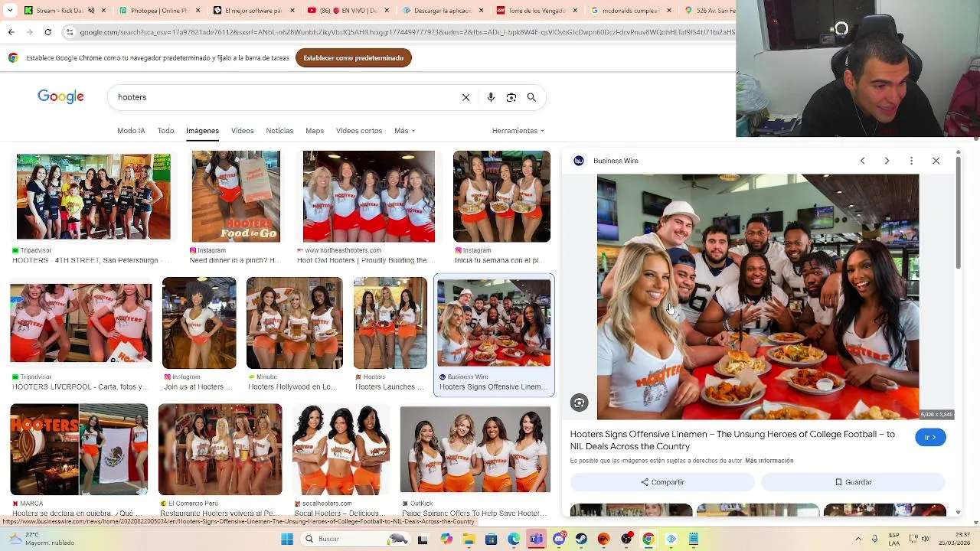Screen dimensions: 980x551
Task: Open Google Lens image search icon
Action: tap(511, 97)
